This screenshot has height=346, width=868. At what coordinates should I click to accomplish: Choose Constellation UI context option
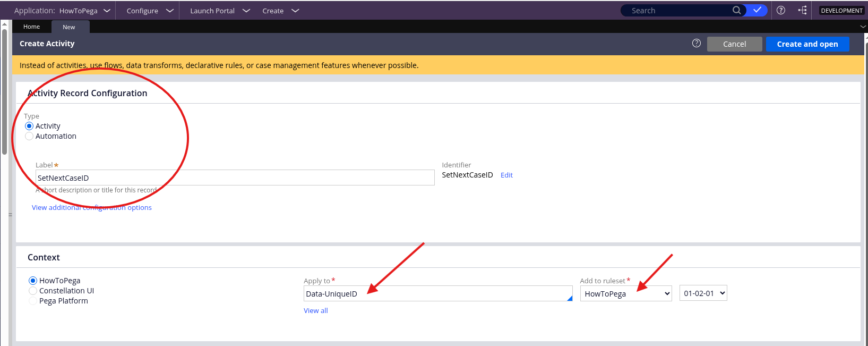click(x=33, y=291)
